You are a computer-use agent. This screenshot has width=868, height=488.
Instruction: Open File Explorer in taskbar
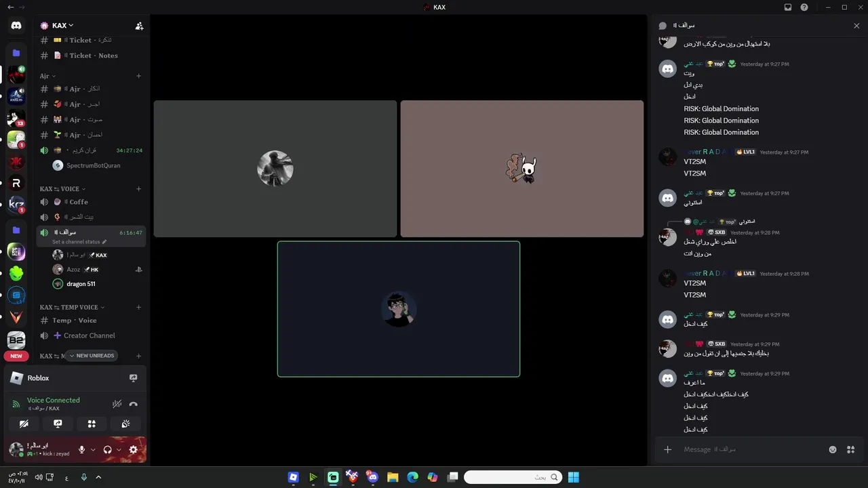393,477
